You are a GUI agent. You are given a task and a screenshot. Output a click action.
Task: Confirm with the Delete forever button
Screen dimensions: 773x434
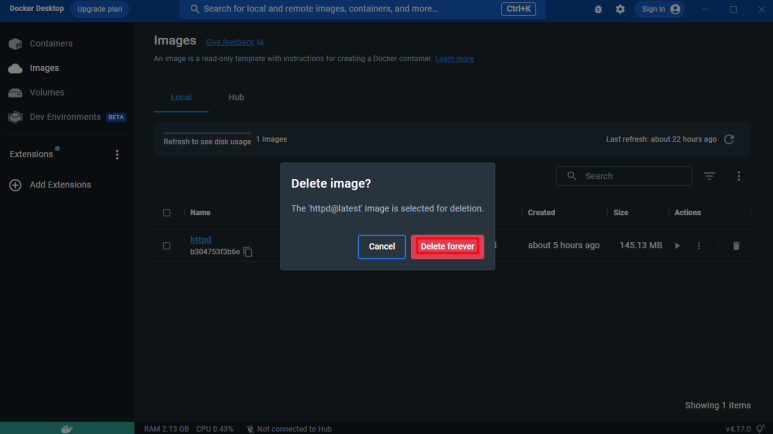(x=447, y=247)
